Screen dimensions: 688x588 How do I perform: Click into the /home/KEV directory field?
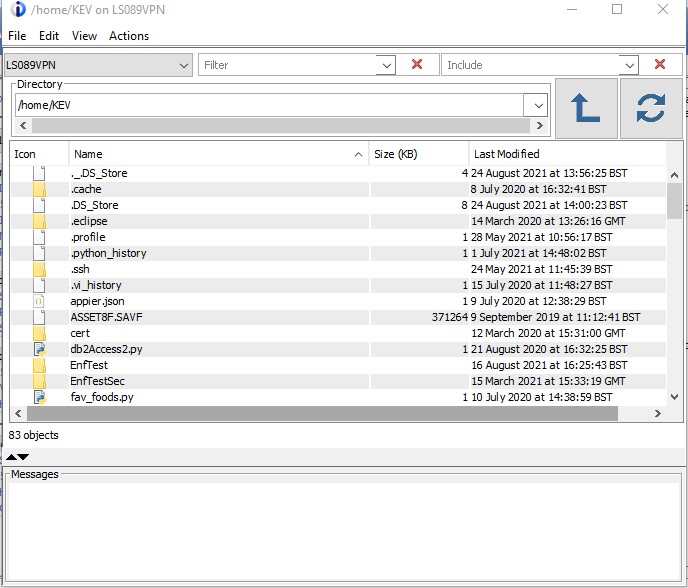point(268,105)
